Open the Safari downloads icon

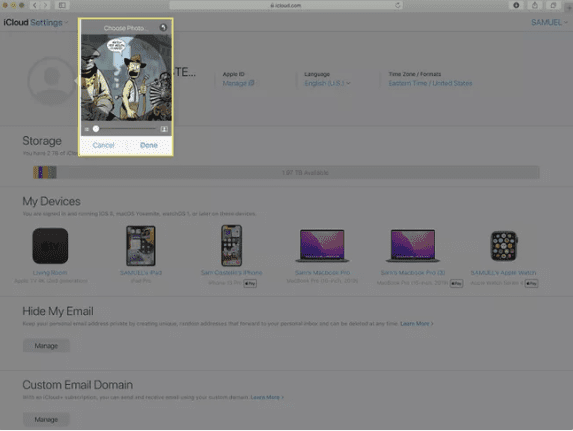[x=516, y=5]
